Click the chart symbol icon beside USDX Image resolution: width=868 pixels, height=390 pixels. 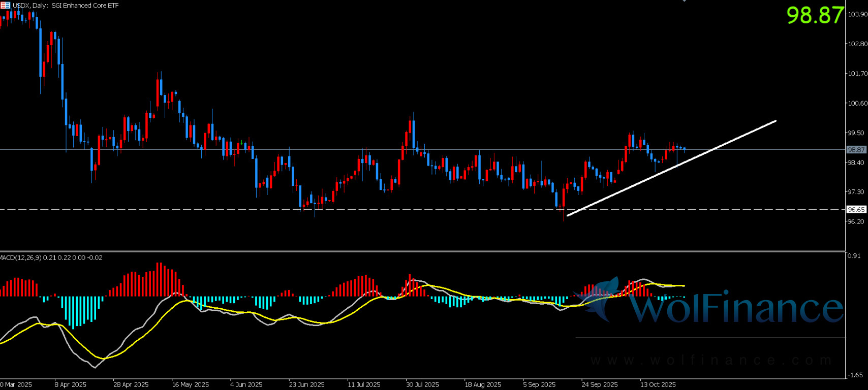[x=5, y=6]
